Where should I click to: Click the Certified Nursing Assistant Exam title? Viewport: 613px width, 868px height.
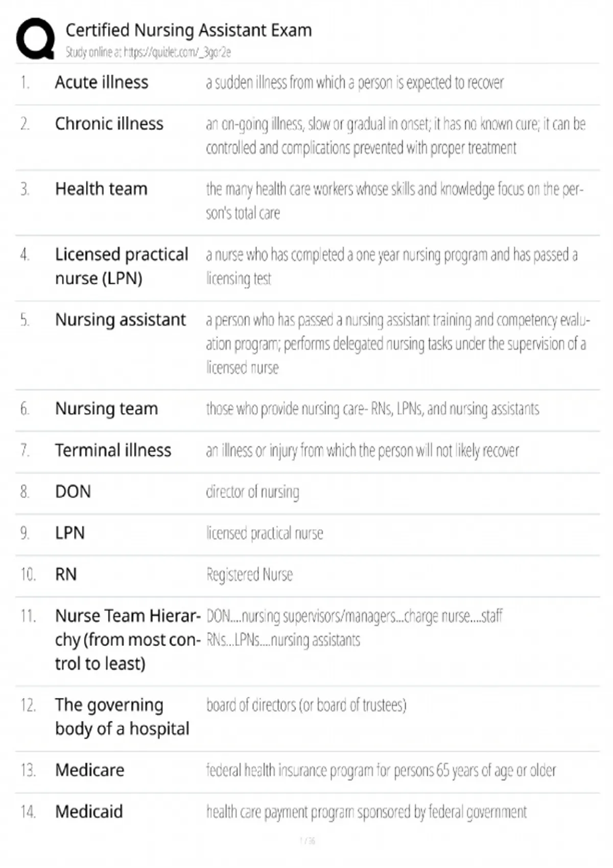pyautogui.click(x=188, y=31)
